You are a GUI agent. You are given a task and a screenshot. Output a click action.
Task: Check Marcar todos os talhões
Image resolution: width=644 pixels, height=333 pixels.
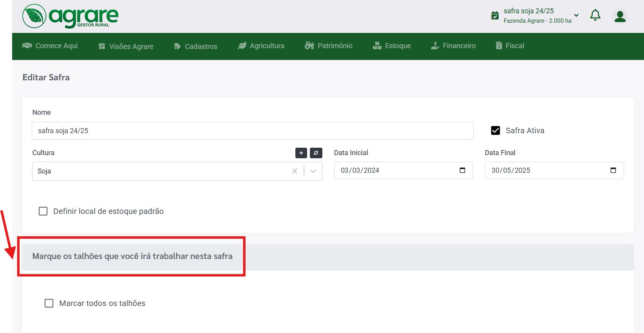tap(49, 303)
